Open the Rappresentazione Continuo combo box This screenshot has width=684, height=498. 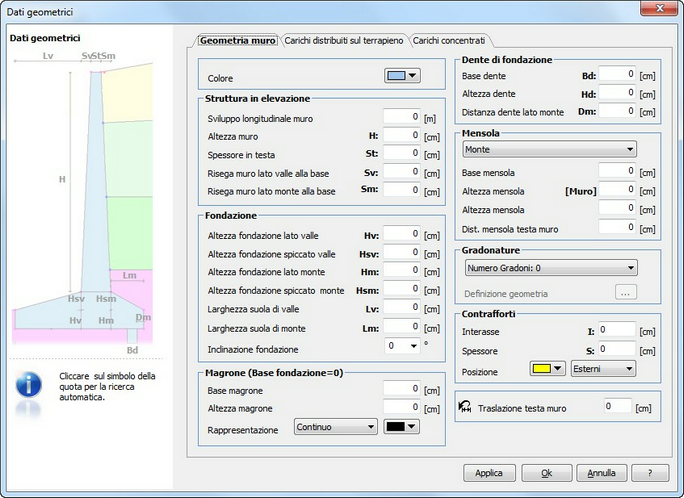coord(336,426)
